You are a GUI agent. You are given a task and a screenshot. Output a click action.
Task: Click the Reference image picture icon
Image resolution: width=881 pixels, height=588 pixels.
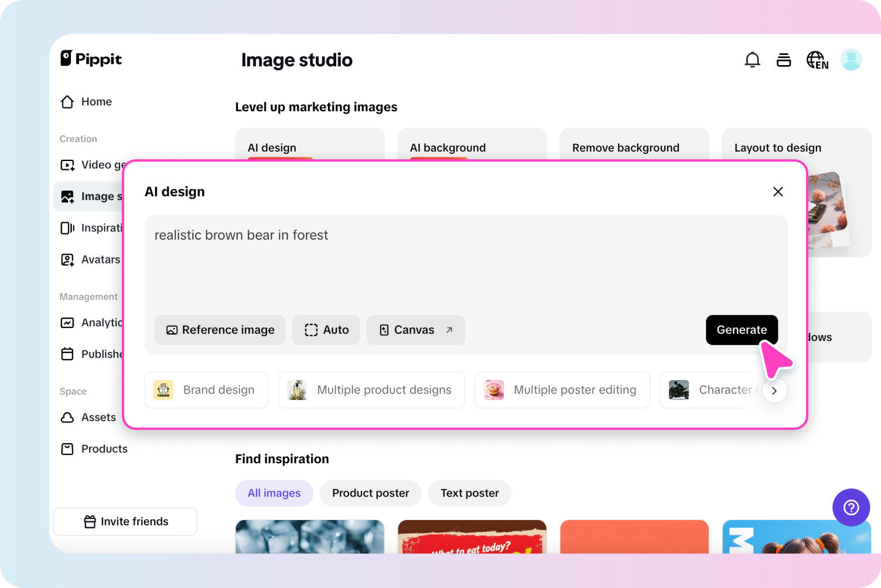pos(172,330)
